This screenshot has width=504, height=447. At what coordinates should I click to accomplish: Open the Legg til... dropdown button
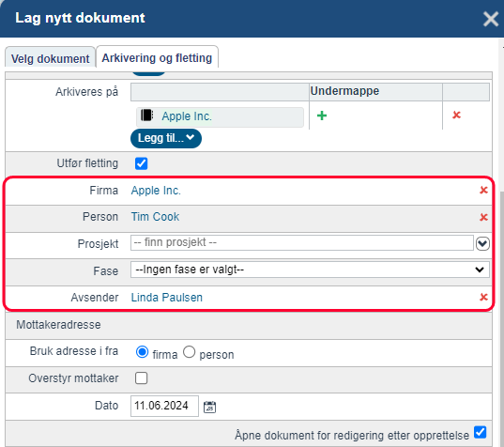[166, 138]
